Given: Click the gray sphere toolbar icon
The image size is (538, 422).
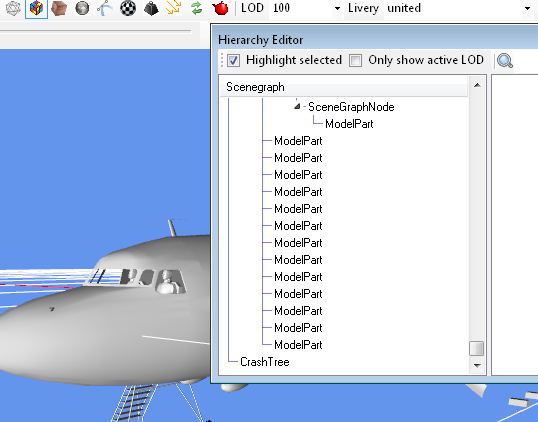Looking at the screenshot, I should 82,8.
